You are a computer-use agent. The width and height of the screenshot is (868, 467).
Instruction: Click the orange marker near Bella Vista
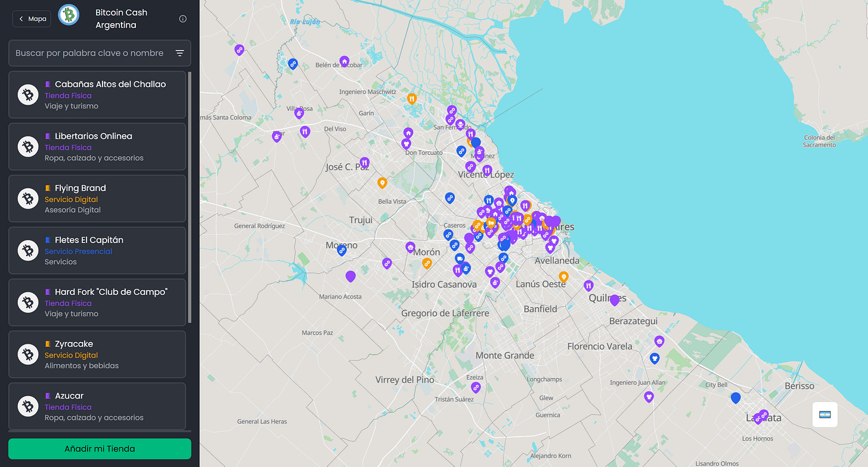[382, 182]
